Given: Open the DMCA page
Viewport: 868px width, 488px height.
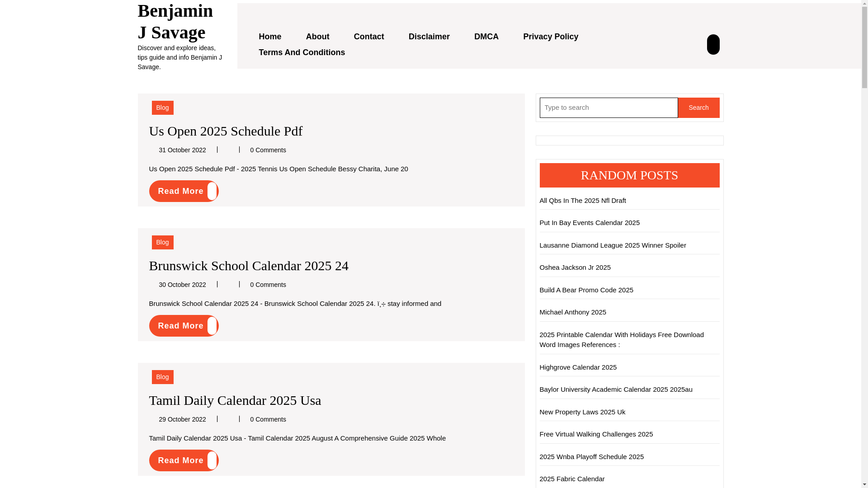Looking at the screenshot, I should pos(486,37).
